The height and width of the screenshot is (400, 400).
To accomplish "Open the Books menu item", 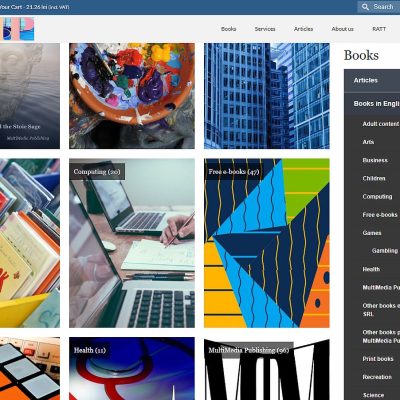I will (228, 29).
